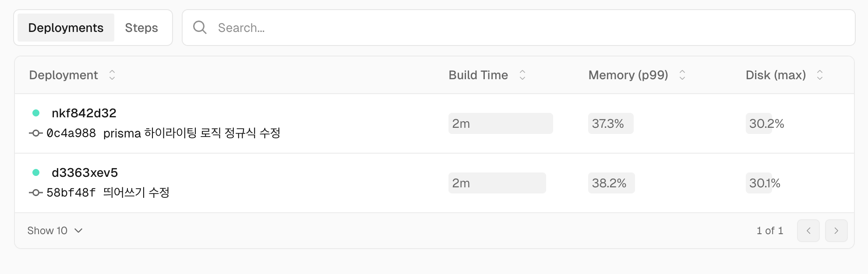Open the Show 10 rows dropdown

point(55,231)
